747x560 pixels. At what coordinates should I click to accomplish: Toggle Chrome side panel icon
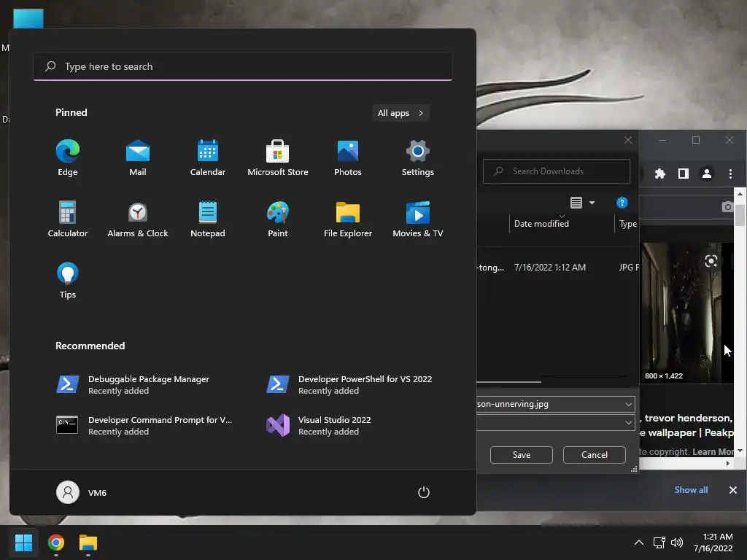point(683,174)
